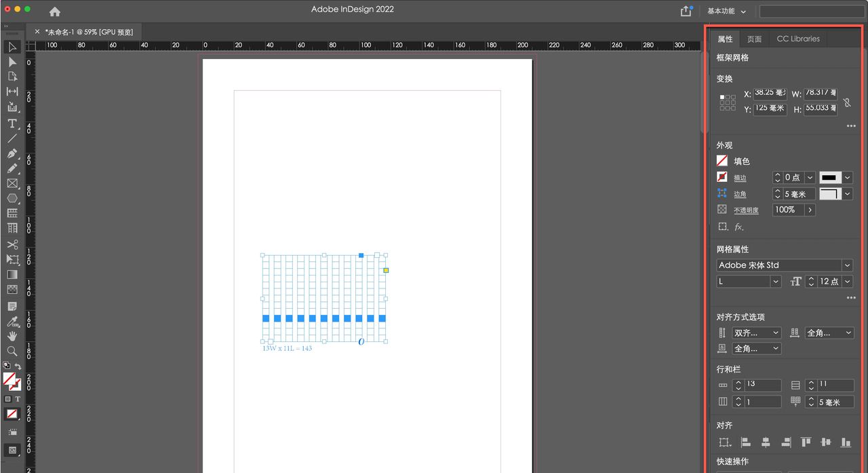Click the X position field 38.25

tap(770, 94)
